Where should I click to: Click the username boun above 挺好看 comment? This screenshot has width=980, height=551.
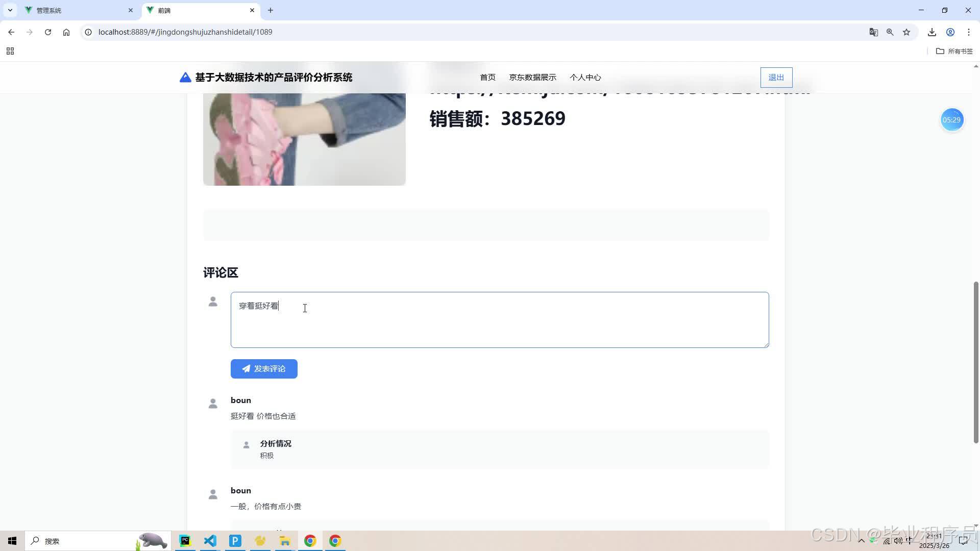pos(241,400)
